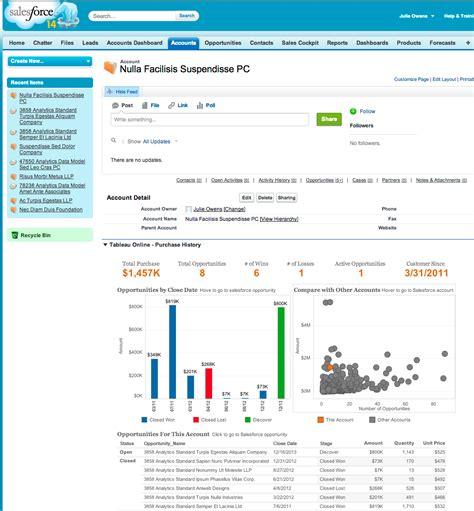Click the Opportunity_Name column header
The width and height of the screenshot is (474, 511).
[x=165, y=443]
